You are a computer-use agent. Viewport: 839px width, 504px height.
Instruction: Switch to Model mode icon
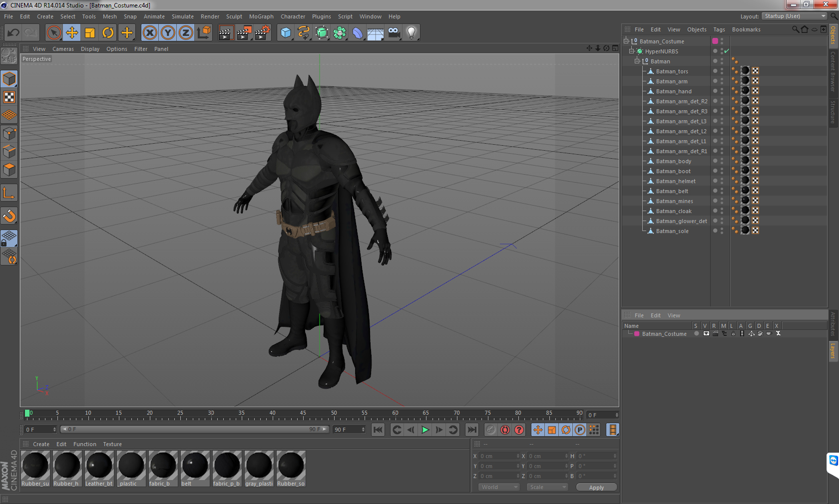(x=9, y=79)
